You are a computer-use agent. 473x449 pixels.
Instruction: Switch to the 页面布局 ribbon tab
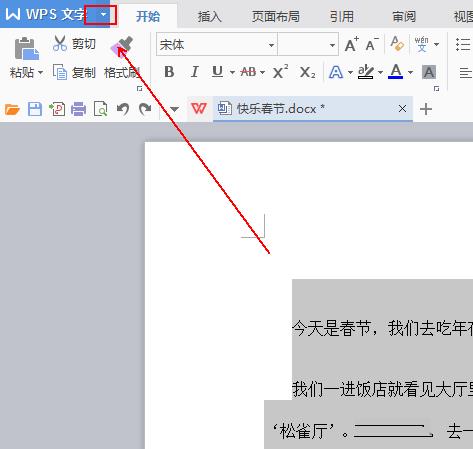276,16
